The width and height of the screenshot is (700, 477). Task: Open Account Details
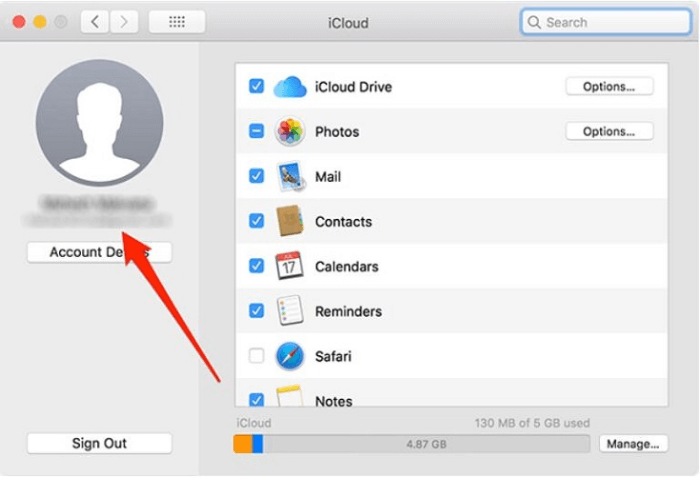click(x=99, y=252)
